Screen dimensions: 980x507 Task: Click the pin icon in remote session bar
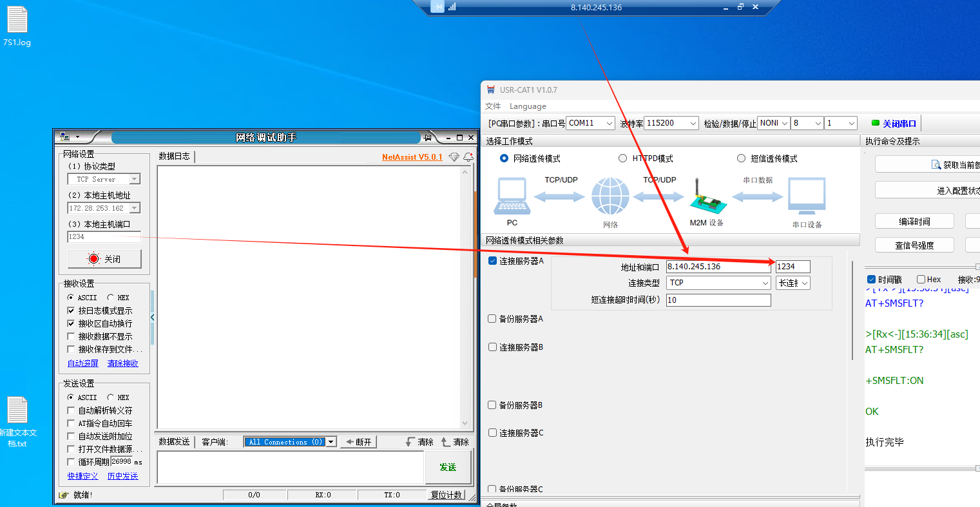[x=437, y=7]
